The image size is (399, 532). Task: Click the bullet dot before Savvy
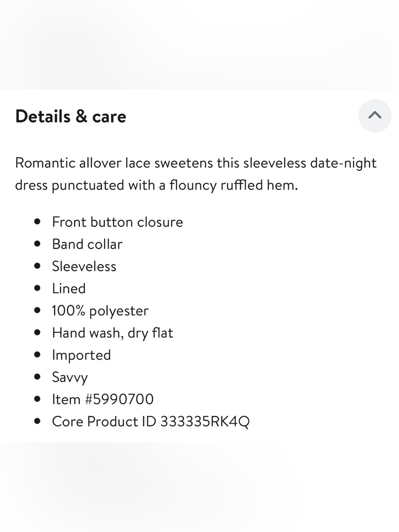(x=38, y=376)
